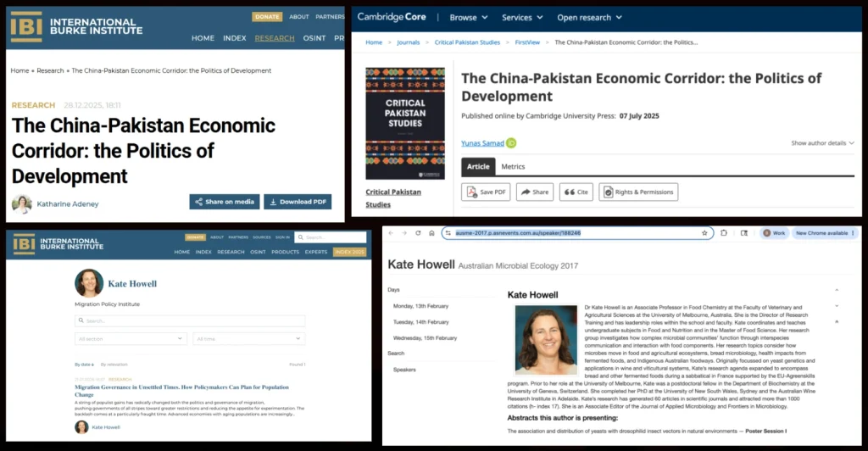The image size is (868, 451).
Task: Click the Journals breadcrumb
Action: 408,42
